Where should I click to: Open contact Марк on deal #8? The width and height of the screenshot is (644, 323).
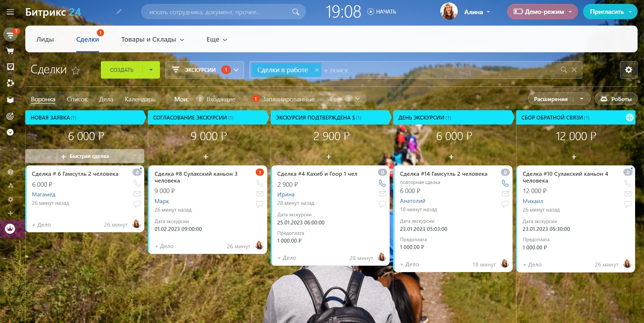pyautogui.click(x=162, y=201)
